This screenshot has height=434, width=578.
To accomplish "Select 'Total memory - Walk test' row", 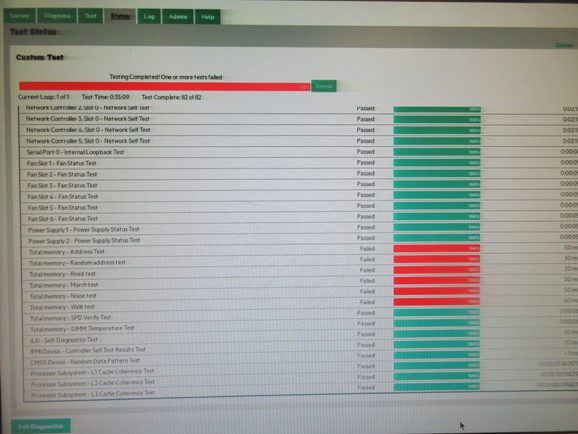I will pos(299,305).
